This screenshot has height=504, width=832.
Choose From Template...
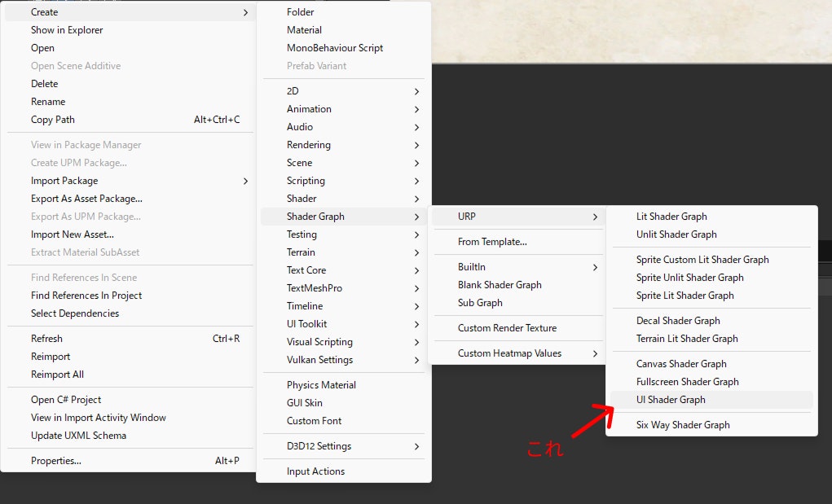click(x=518, y=242)
